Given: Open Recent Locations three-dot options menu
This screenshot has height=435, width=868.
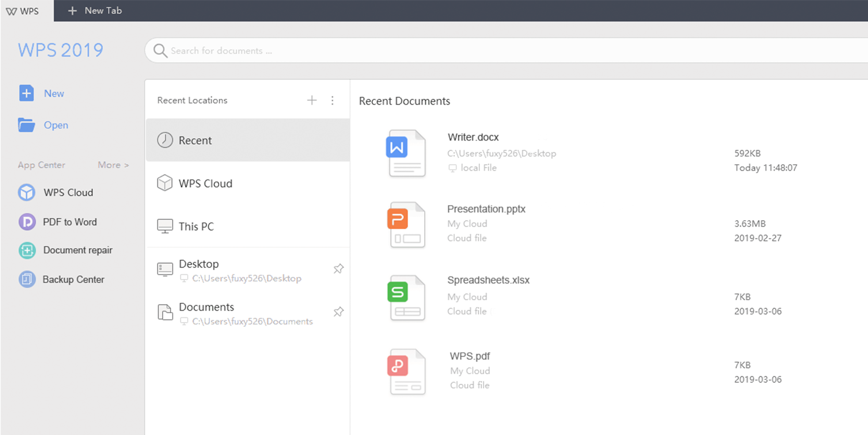Looking at the screenshot, I should (333, 100).
